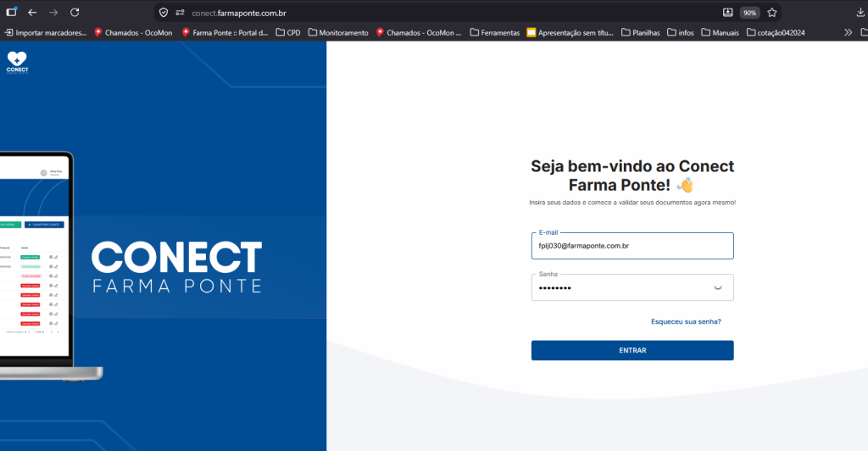The width and height of the screenshot is (868, 451).
Task: Open the Chamados - OcoMon ... bookmark
Action: point(419,33)
